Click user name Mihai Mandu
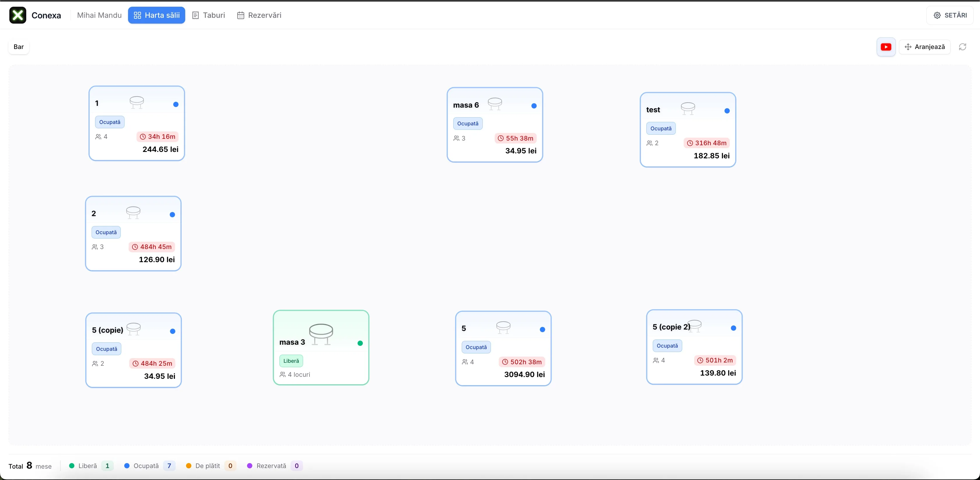 (x=99, y=15)
